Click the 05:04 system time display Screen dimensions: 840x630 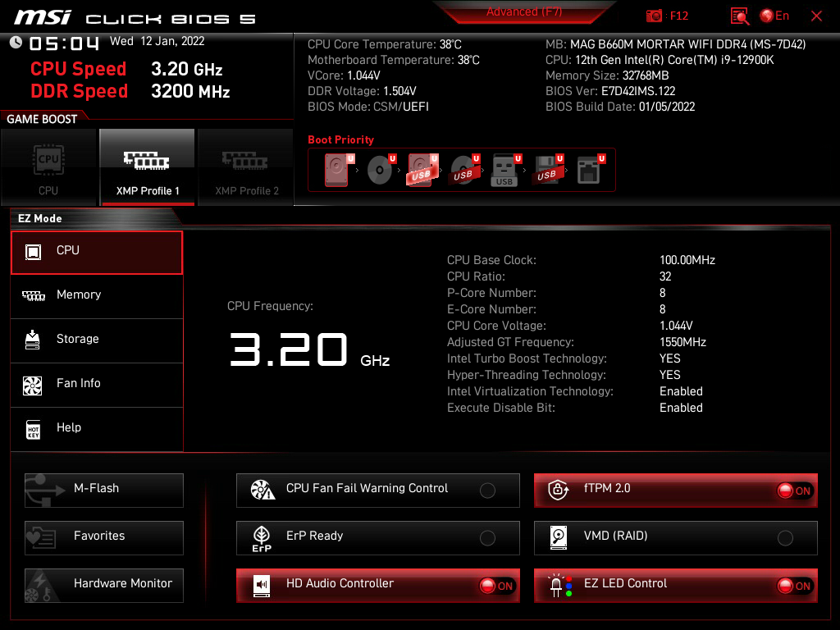pyautogui.click(x=64, y=43)
